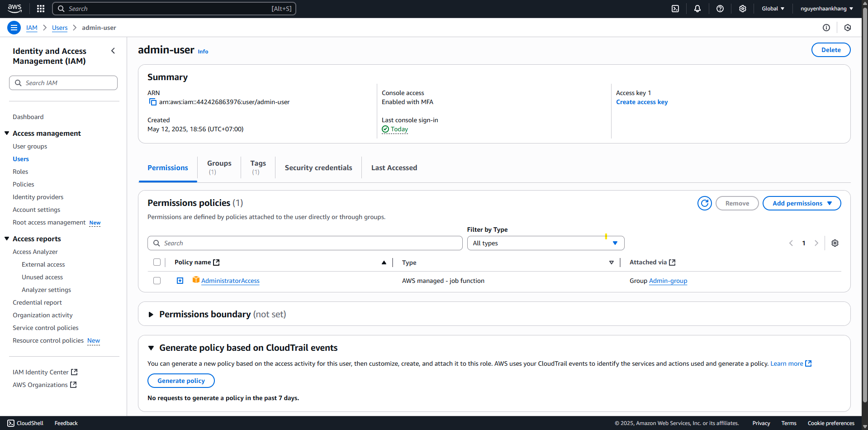Open Attached via external link icon
This screenshot has width=868, height=430.
pos(672,263)
